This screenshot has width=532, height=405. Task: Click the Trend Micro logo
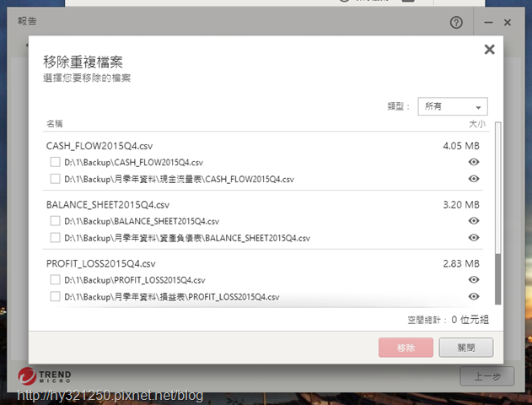45,376
